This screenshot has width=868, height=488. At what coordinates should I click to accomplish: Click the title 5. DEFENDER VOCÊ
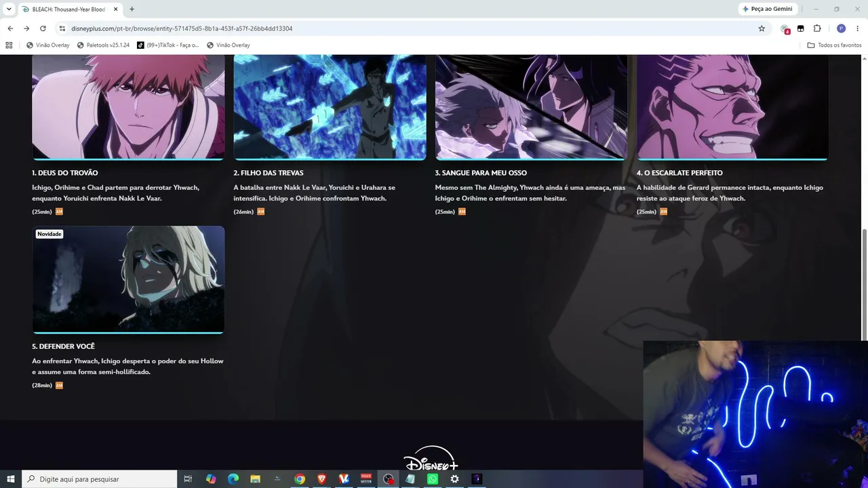[64, 346]
